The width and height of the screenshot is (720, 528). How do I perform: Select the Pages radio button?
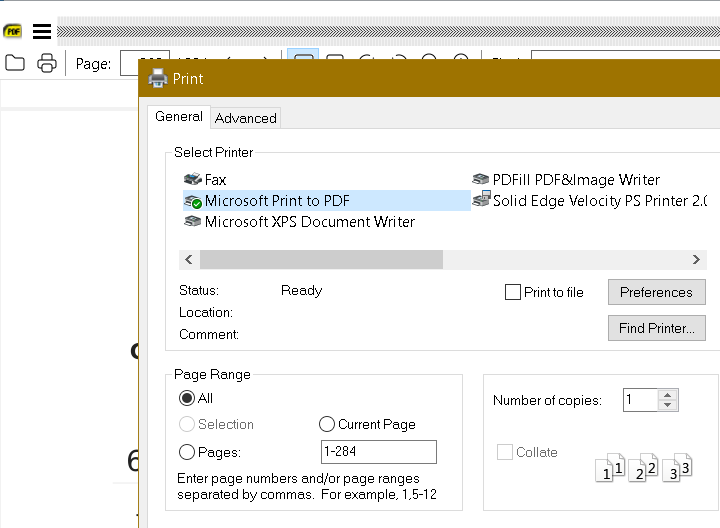pyautogui.click(x=187, y=452)
